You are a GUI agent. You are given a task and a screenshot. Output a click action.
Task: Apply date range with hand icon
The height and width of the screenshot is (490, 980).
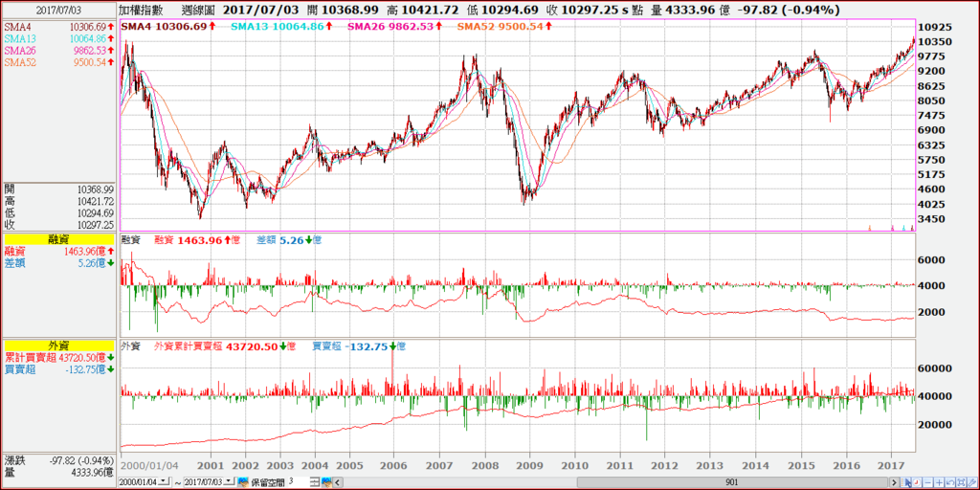coord(243,482)
